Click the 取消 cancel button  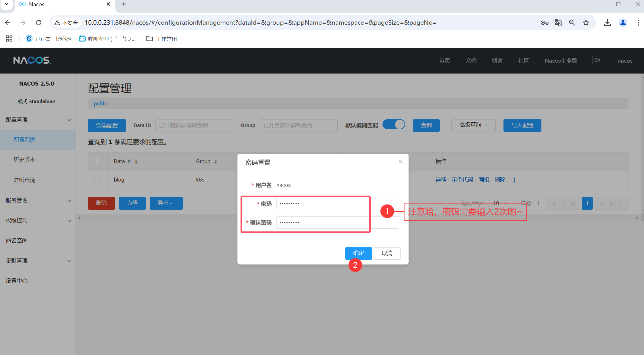point(387,253)
